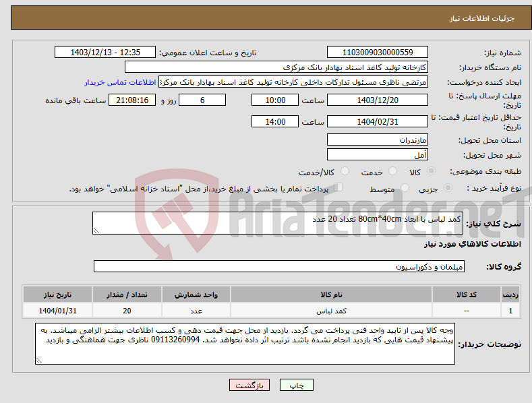Click the price validity date 1404/02/31
The width and height of the screenshot is (532, 403).
click(x=378, y=121)
